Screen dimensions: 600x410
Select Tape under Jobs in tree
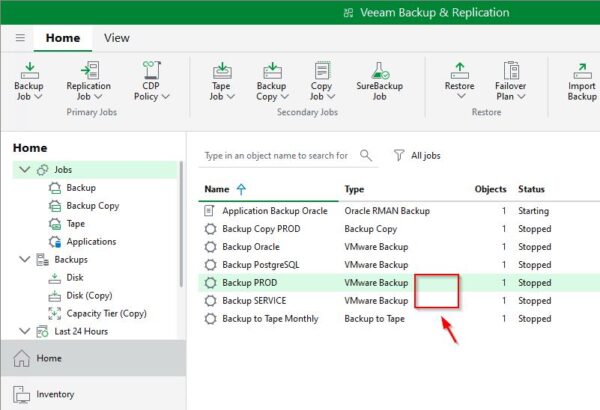(x=76, y=224)
